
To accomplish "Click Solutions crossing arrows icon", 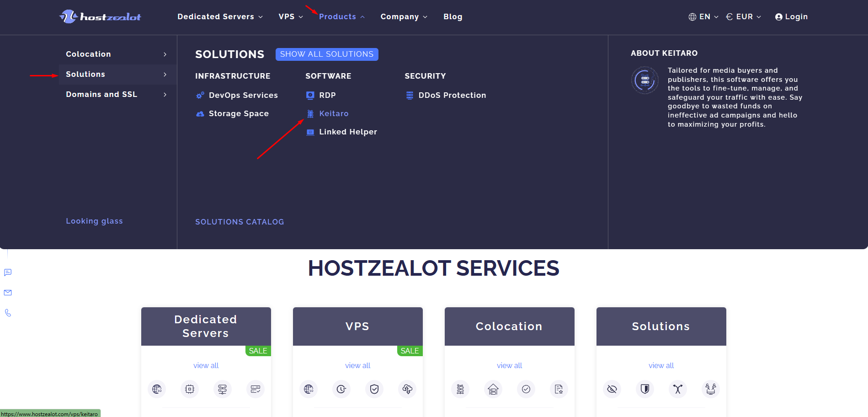I will tap(678, 389).
